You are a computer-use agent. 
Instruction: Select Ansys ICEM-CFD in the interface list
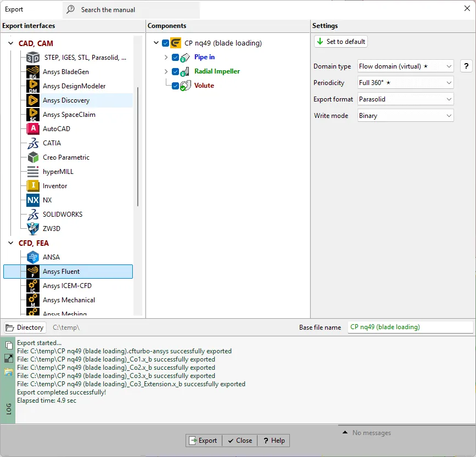68,286
